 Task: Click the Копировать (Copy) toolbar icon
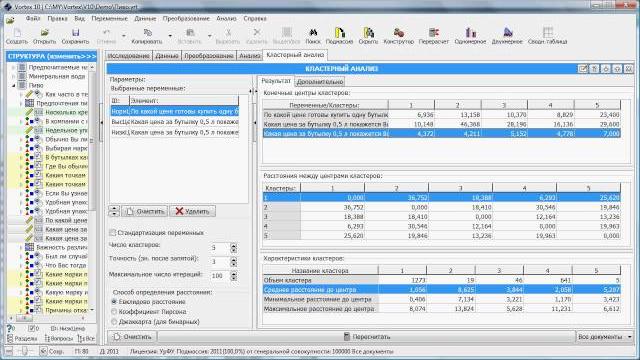[x=147, y=33]
